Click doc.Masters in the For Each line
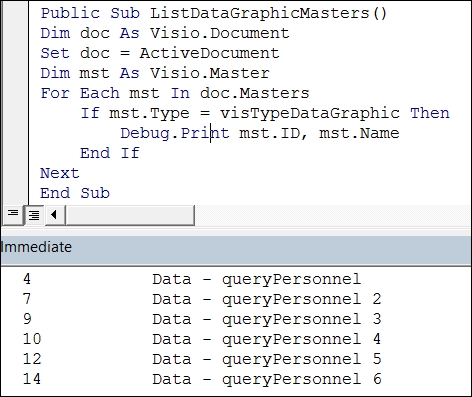This screenshot has width=472, height=397. coord(255,93)
